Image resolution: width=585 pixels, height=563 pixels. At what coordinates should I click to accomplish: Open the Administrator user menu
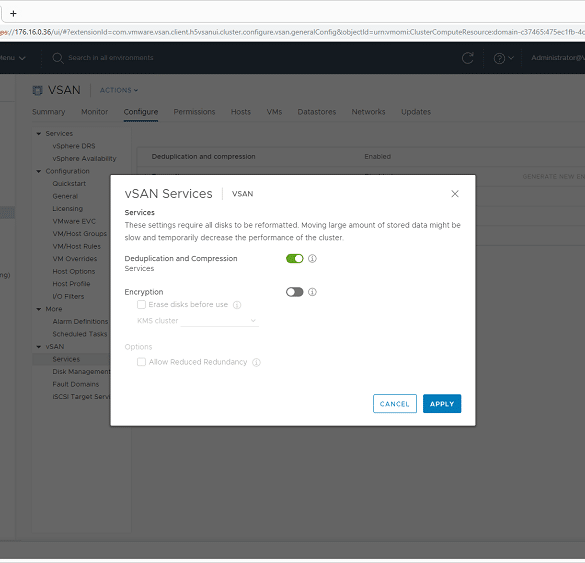558,58
